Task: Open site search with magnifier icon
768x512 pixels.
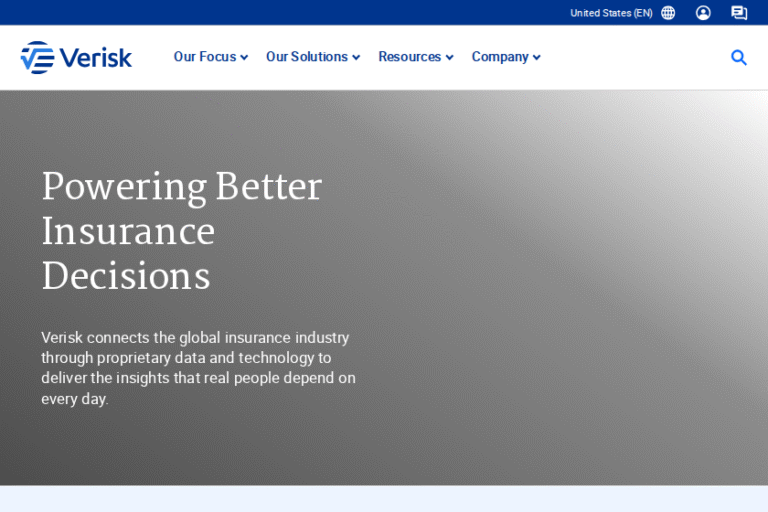Action: pos(739,58)
